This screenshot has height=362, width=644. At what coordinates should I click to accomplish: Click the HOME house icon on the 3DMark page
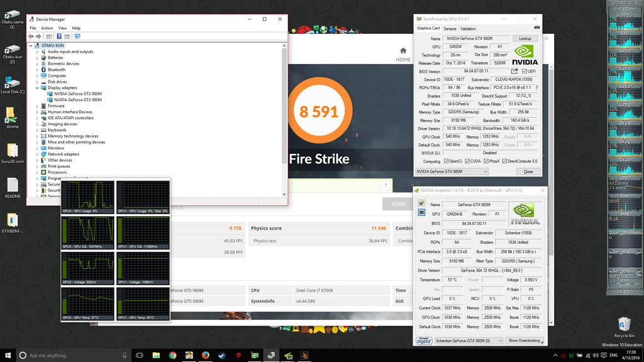403,51
